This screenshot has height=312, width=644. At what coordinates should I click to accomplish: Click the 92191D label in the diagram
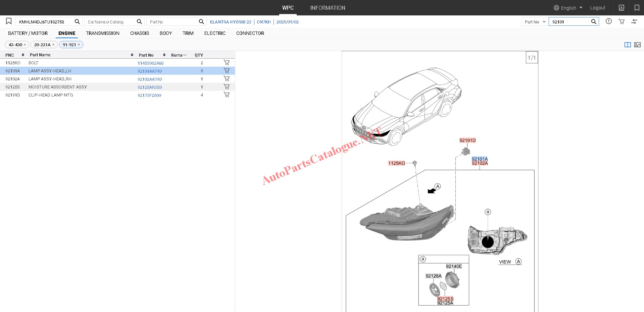coord(467,140)
